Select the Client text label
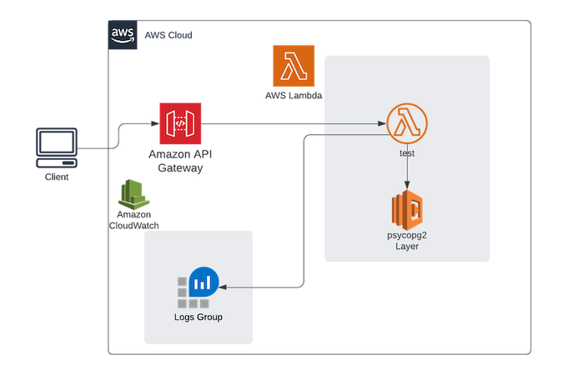Viewport: 588px width, 375px height. pos(58,177)
